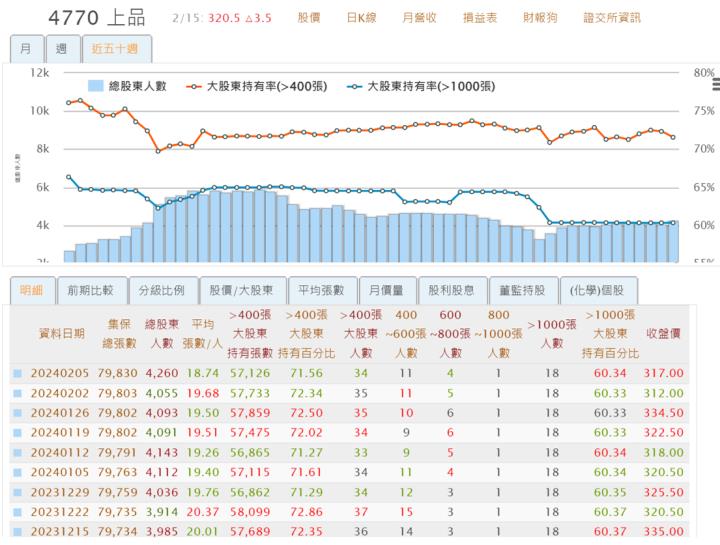
Task: Click the date 20231222 cell
Action: [x=60, y=512]
